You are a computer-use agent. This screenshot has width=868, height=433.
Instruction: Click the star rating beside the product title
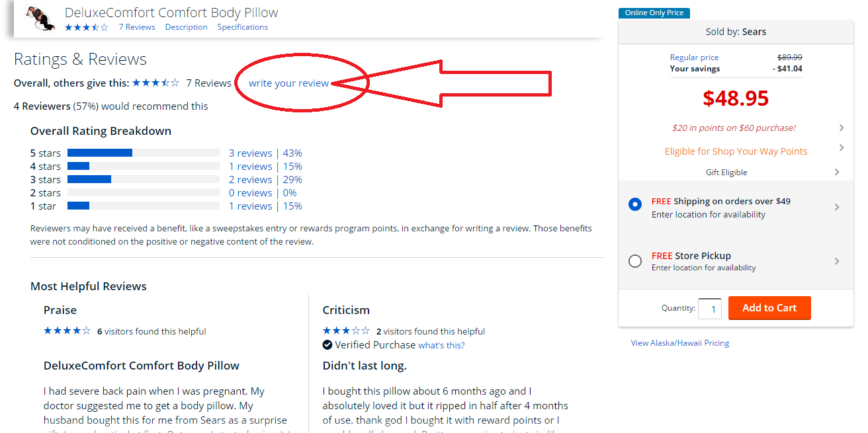(x=86, y=27)
